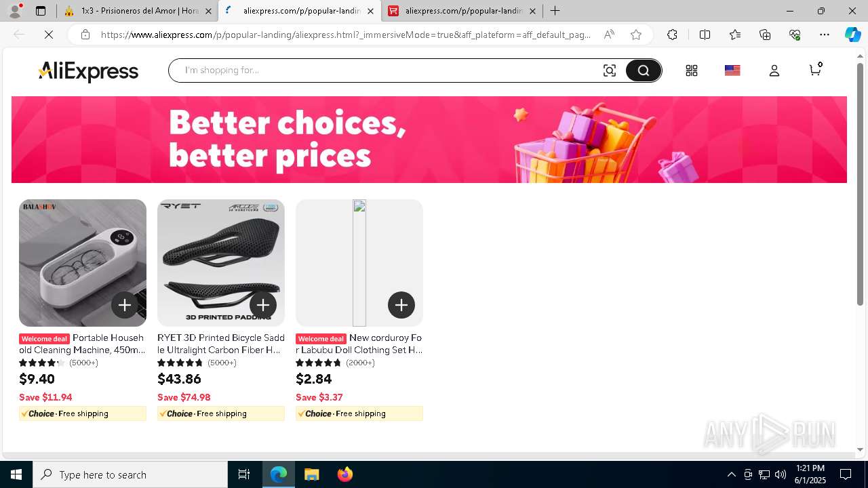The image size is (868, 488).
Task: Open a new browser tab
Action: coord(555,11)
